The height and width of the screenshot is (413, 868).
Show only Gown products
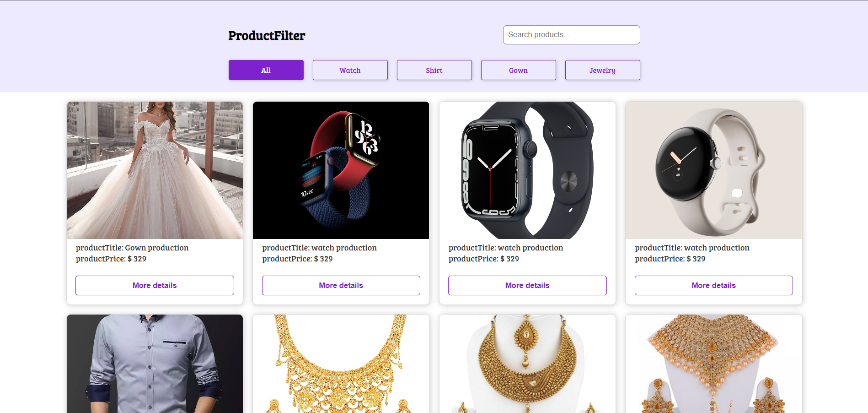click(518, 70)
